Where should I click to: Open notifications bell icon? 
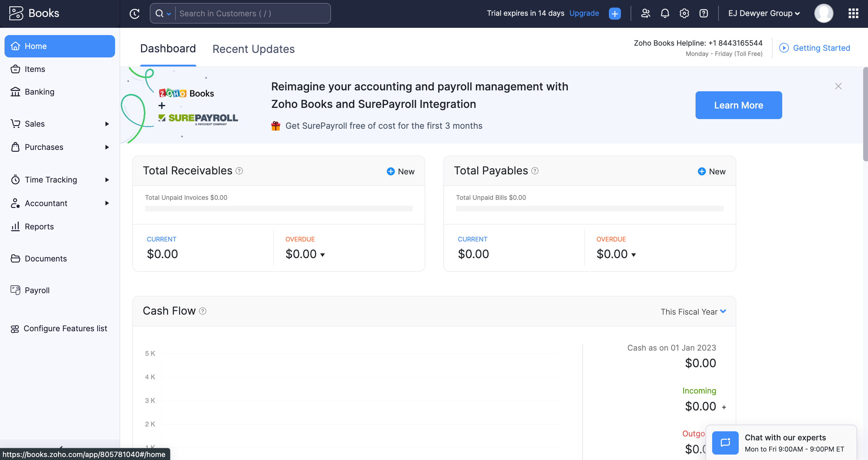[x=665, y=13]
